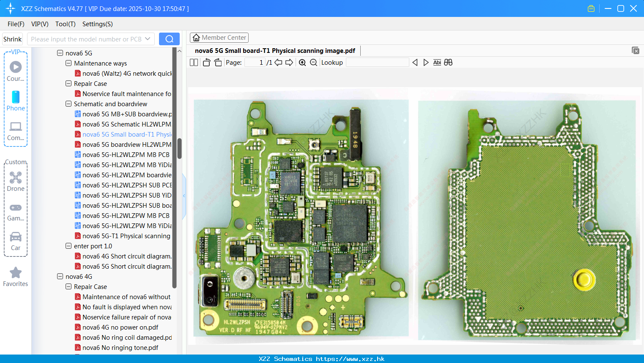
Task: Collapse the Repair Case node under nova6 4G
Action: pyautogui.click(x=69, y=286)
